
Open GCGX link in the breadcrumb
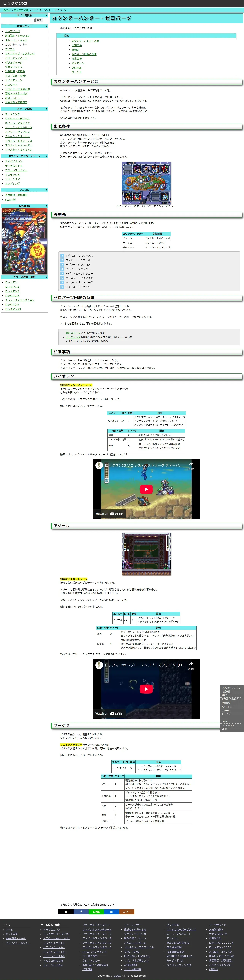tap(7, 10)
